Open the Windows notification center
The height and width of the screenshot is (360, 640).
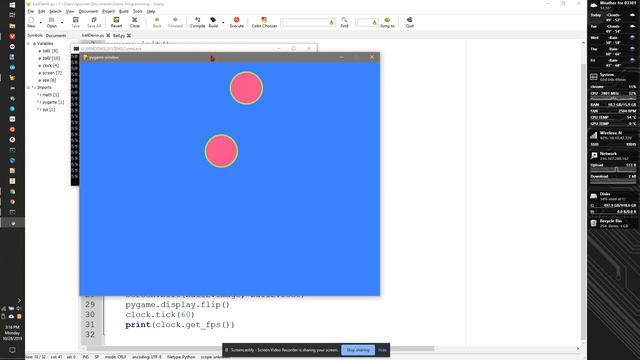click(12, 350)
